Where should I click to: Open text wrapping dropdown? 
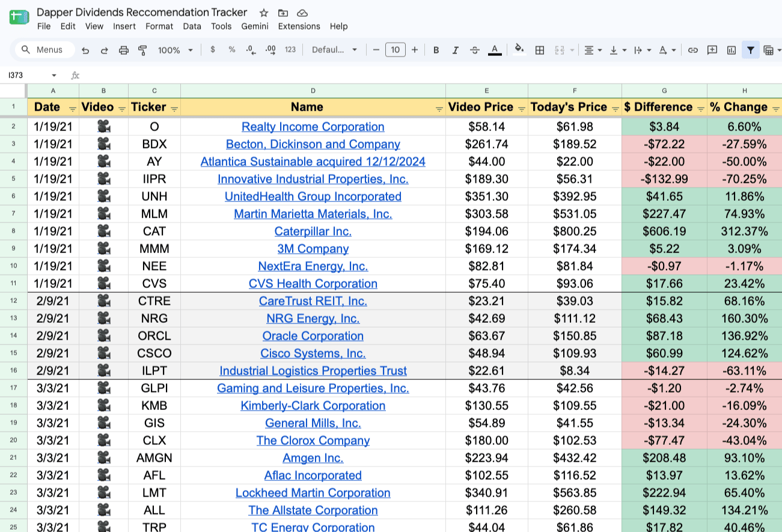point(642,50)
